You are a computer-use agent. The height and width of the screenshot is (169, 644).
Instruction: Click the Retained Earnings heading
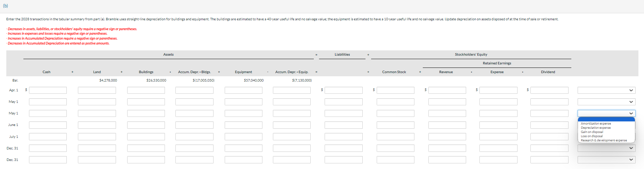click(x=497, y=63)
